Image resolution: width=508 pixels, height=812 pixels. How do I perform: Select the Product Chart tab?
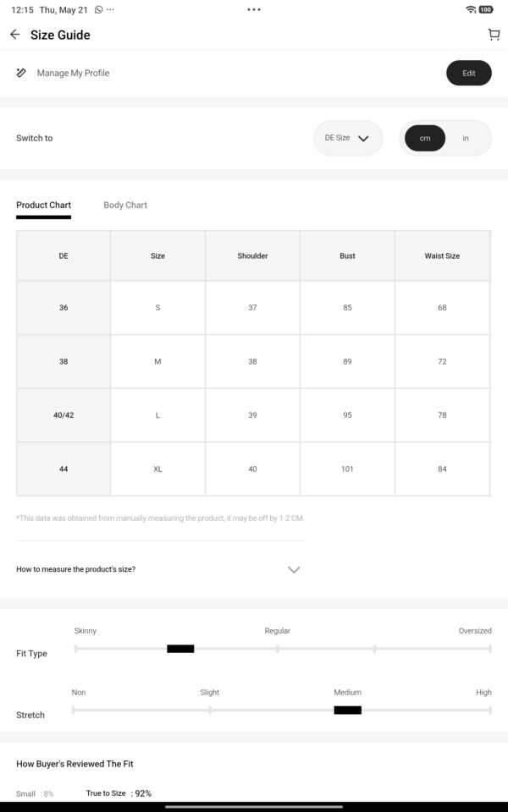43,205
